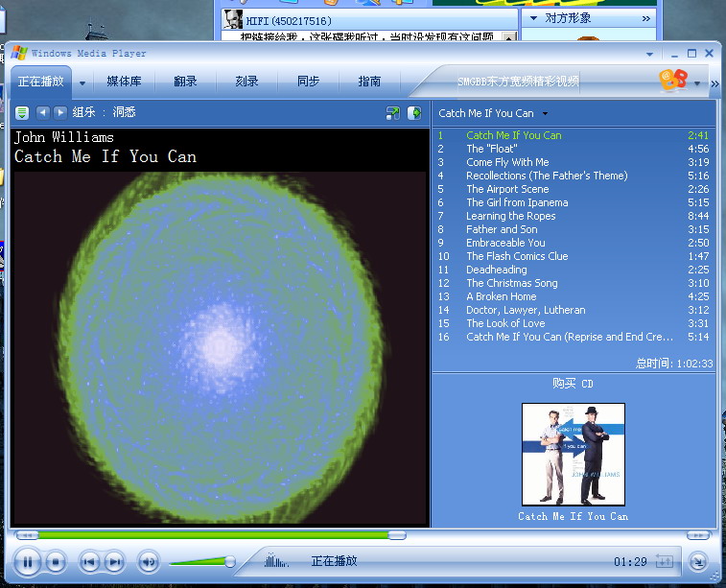Select next visualization arrow
Viewport: 726px width, 588px height.
tap(60, 112)
